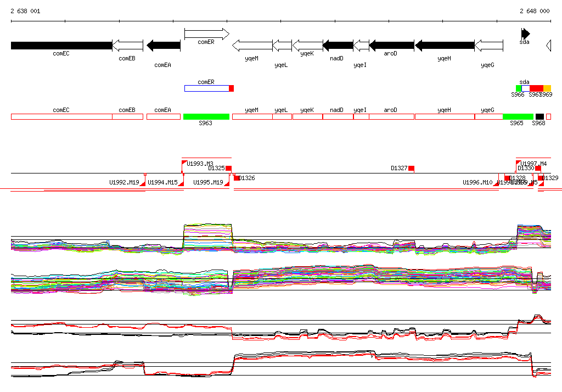Click the U1997.M4 upshift flag marker

[518, 163]
